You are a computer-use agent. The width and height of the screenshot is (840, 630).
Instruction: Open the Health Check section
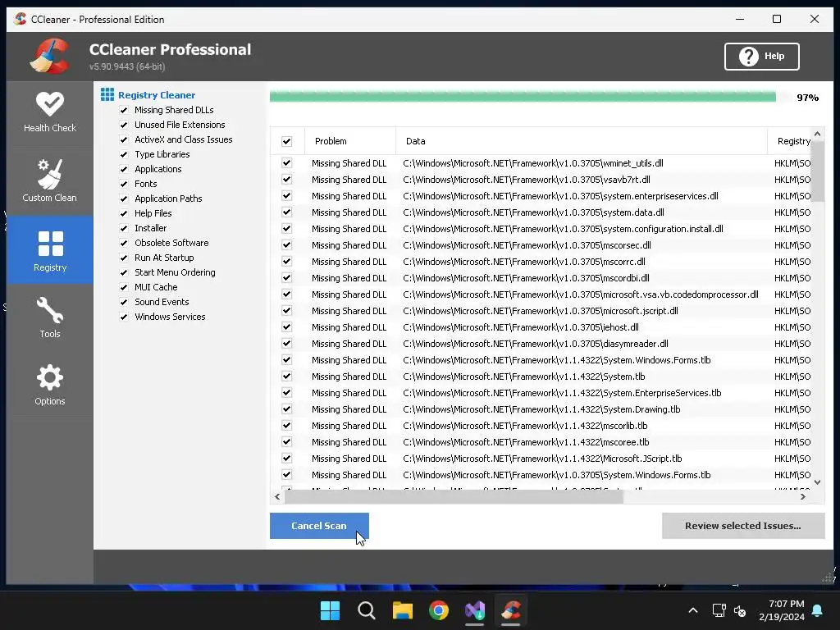[x=50, y=112]
